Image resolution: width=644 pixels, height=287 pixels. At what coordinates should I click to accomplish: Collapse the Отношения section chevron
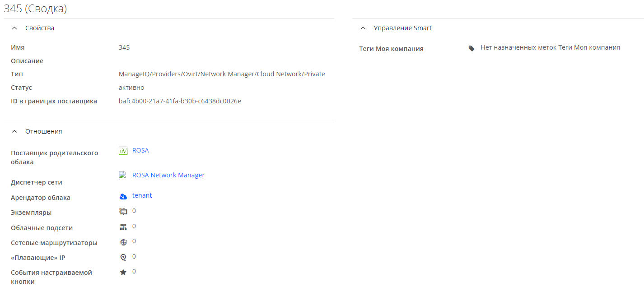click(15, 131)
